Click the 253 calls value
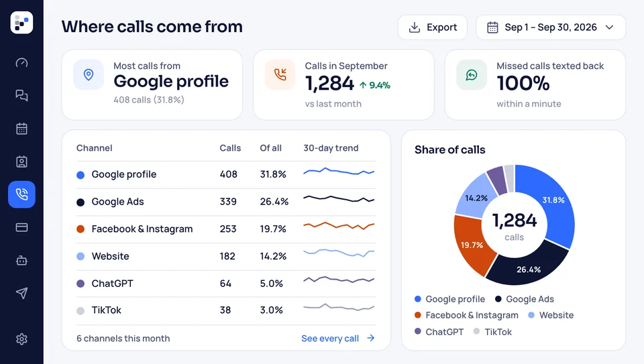The height and width of the screenshot is (364, 644). point(228,229)
